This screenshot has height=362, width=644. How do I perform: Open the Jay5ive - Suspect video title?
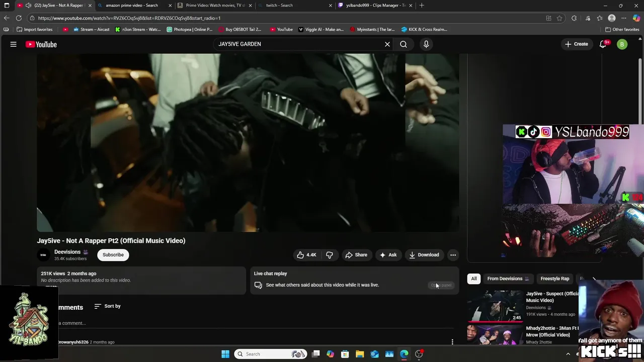[x=552, y=297]
